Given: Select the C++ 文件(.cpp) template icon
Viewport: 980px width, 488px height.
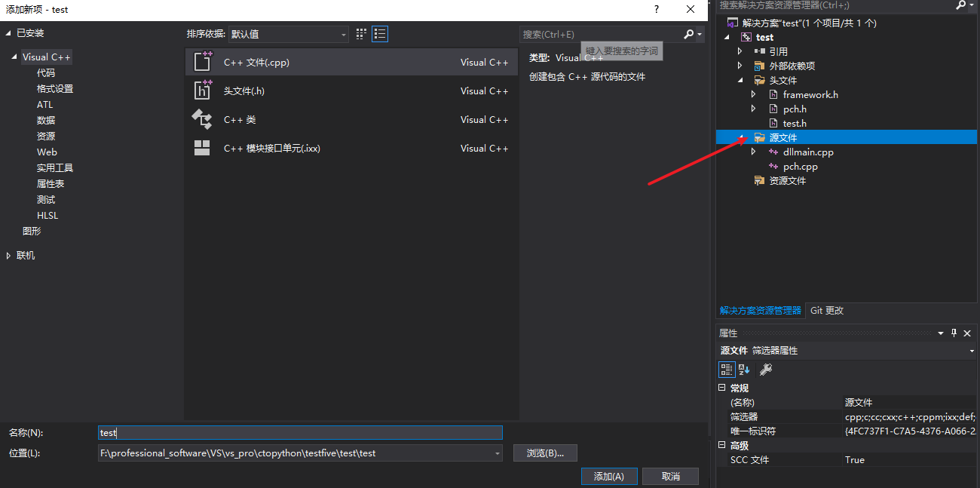Looking at the screenshot, I should (203, 62).
